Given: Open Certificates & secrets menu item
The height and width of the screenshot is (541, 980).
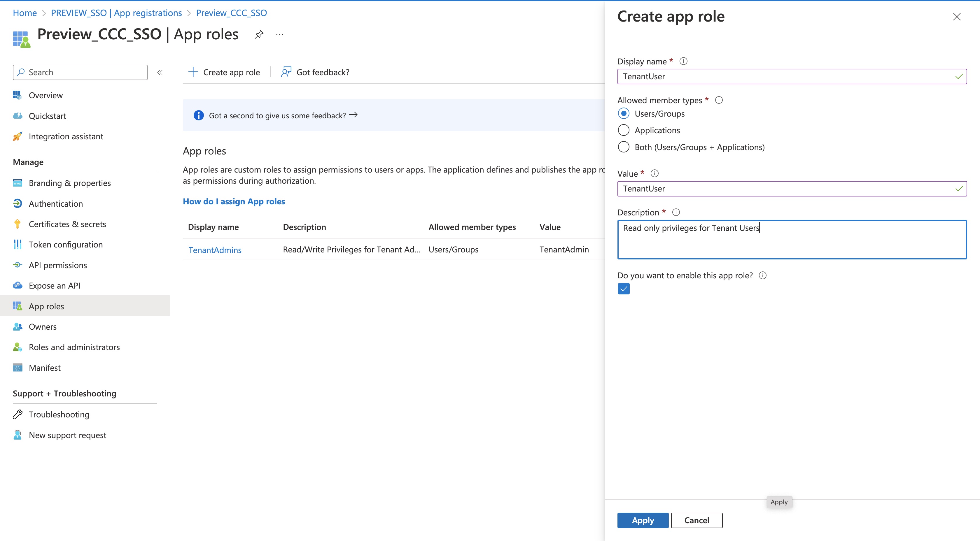Looking at the screenshot, I should pos(67,224).
